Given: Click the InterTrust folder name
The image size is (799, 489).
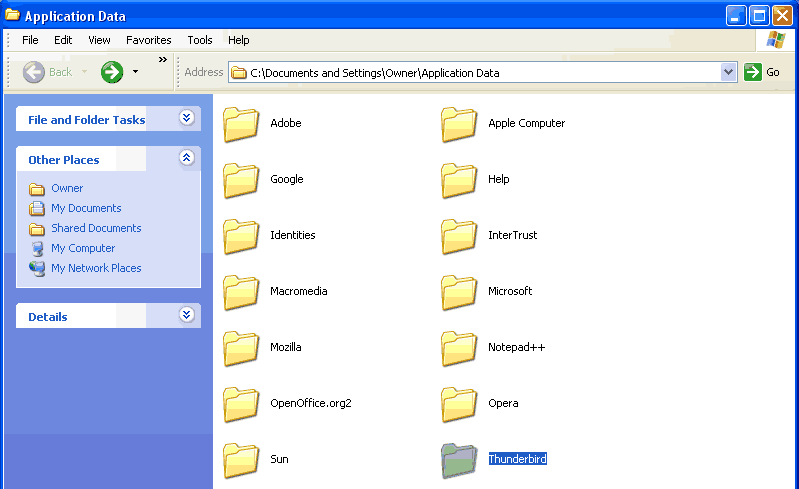Looking at the screenshot, I should (x=513, y=235).
